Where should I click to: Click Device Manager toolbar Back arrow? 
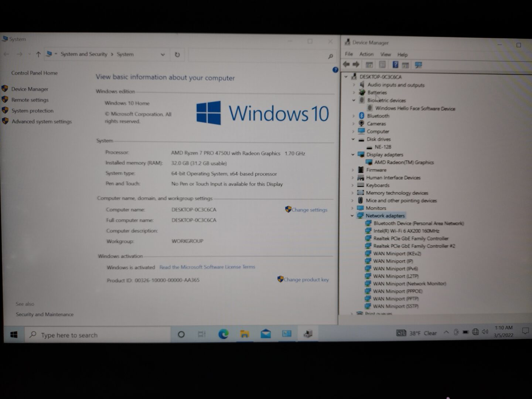[346, 64]
